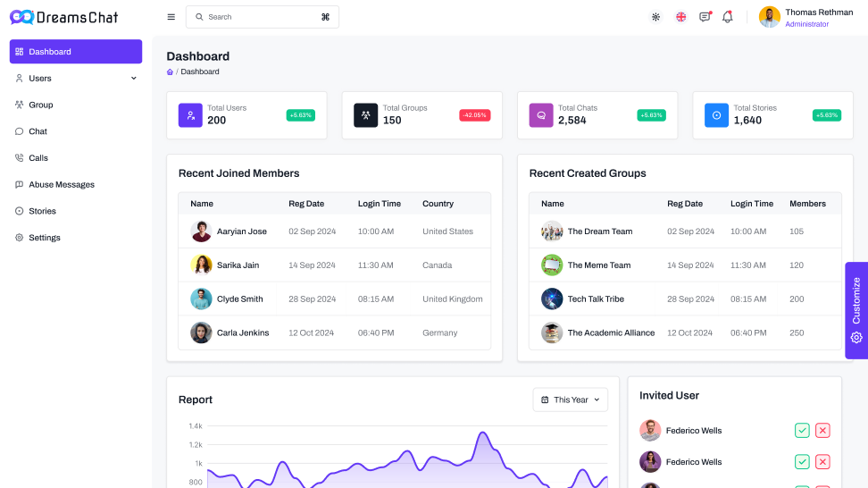Click the home icon in breadcrumb
Screen dimensions: 868x488
tap(170, 72)
